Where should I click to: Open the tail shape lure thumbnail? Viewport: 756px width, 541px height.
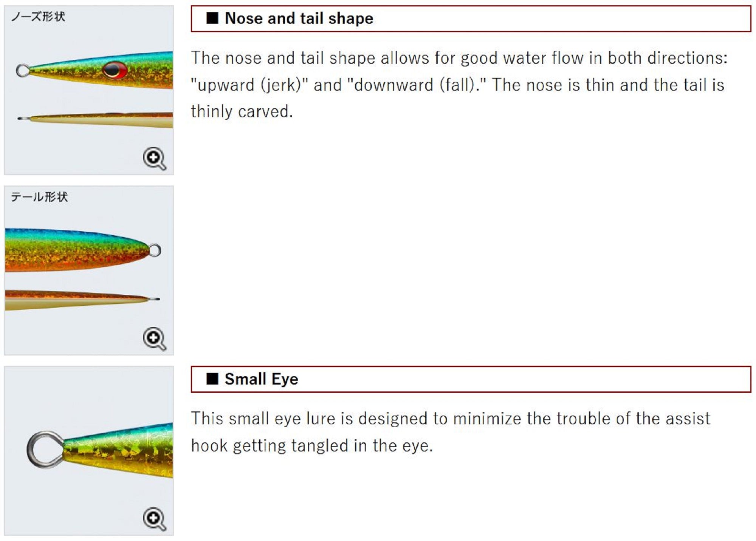tap(89, 270)
